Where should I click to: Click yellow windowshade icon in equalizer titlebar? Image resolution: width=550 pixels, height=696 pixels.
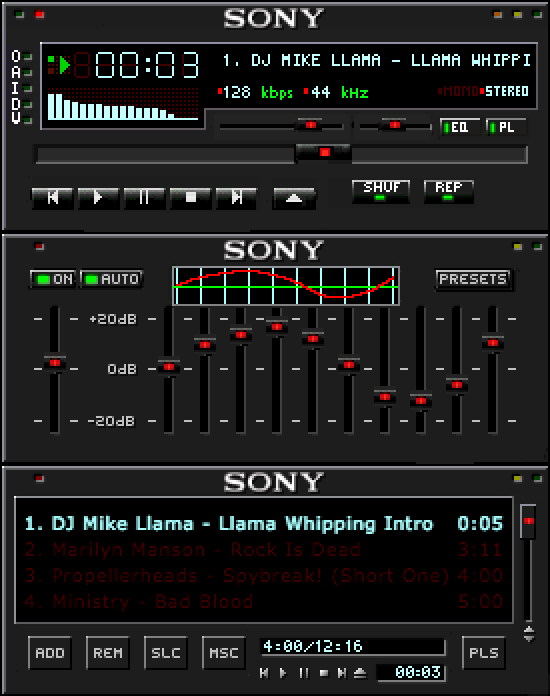point(518,246)
